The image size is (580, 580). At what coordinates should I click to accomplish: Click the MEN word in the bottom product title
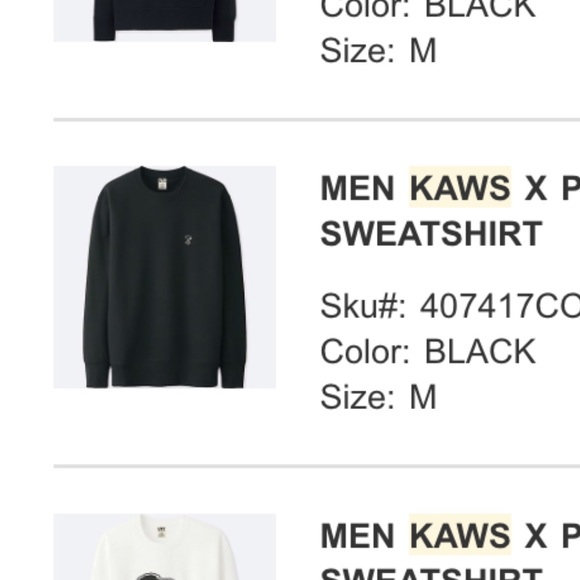(357, 536)
